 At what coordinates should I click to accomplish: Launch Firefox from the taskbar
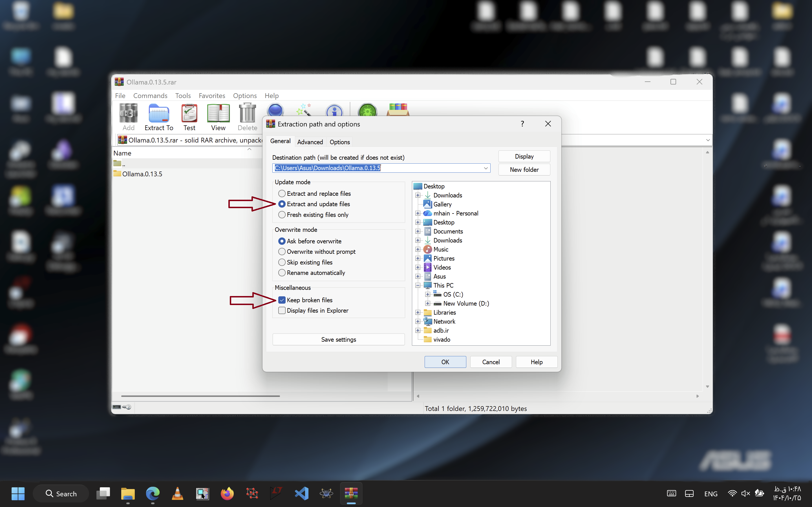point(227,493)
